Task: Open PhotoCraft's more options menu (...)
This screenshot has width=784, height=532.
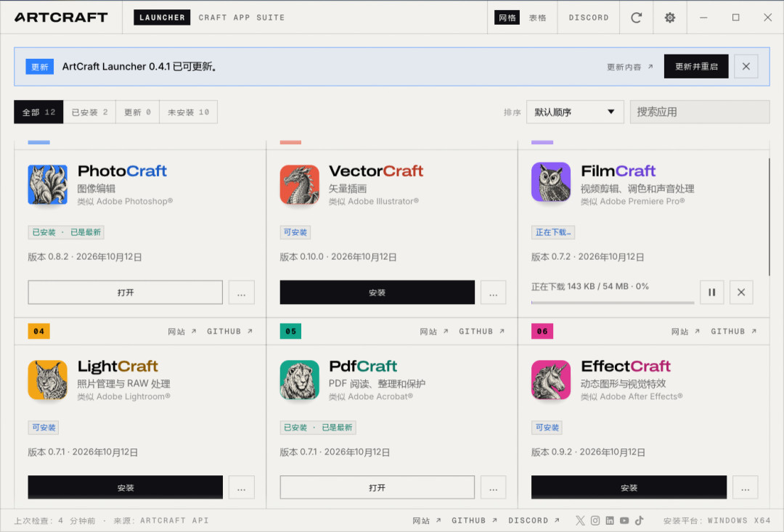Action: click(242, 292)
